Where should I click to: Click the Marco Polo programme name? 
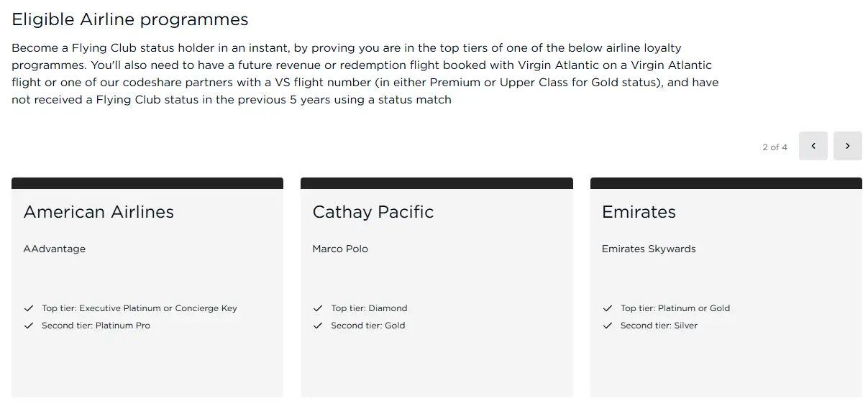[340, 249]
